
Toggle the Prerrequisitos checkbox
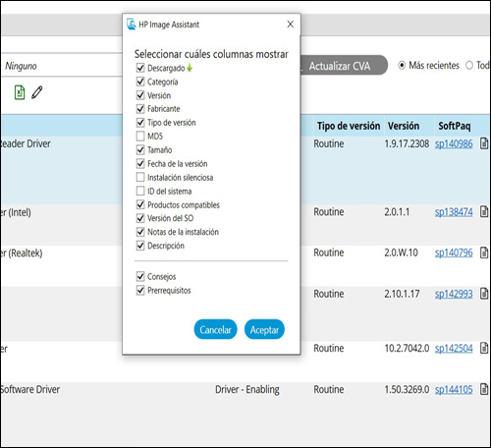pyautogui.click(x=140, y=290)
